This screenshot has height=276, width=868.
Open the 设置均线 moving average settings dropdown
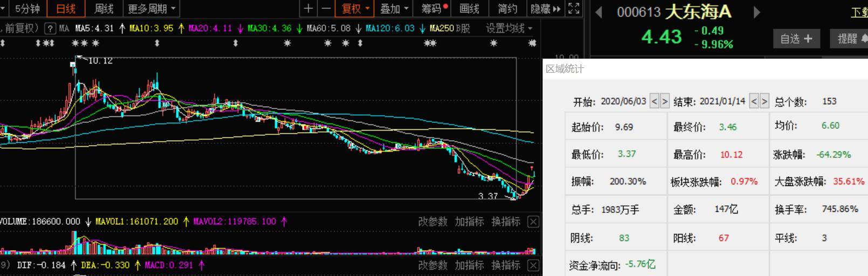pyautogui.click(x=509, y=28)
